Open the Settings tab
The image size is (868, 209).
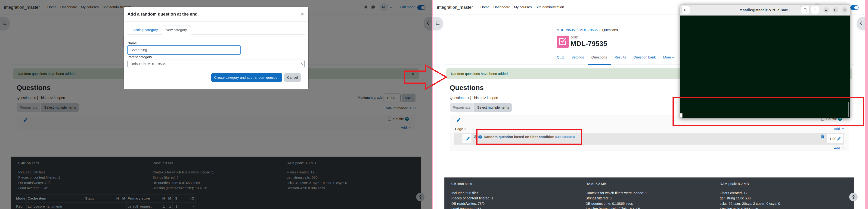[577, 58]
